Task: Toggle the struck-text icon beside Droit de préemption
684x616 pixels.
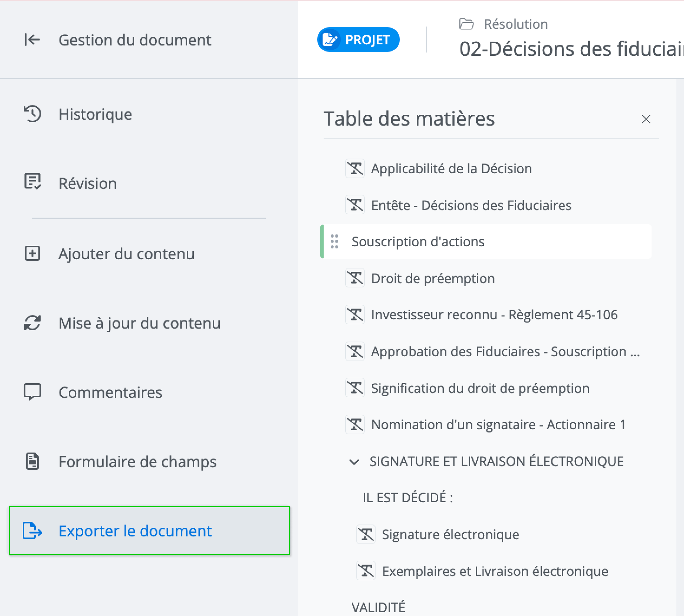Action: click(355, 278)
